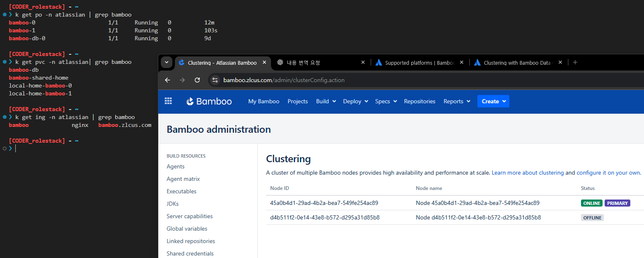Screen dimensions: 644x258
Task: Click the Bamboo logo in the header
Action: pyautogui.click(x=209, y=101)
